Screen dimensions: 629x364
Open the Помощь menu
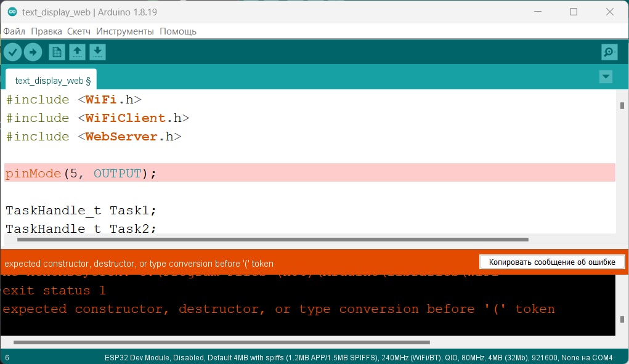tap(178, 31)
